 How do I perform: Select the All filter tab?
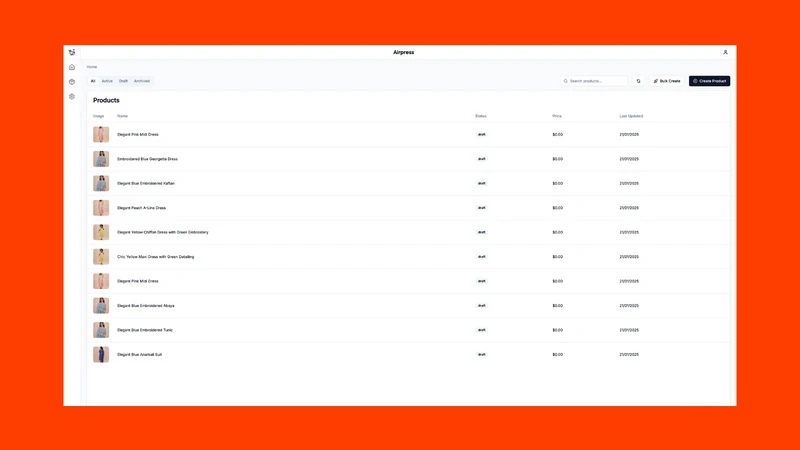pyautogui.click(x=93, y=81)
